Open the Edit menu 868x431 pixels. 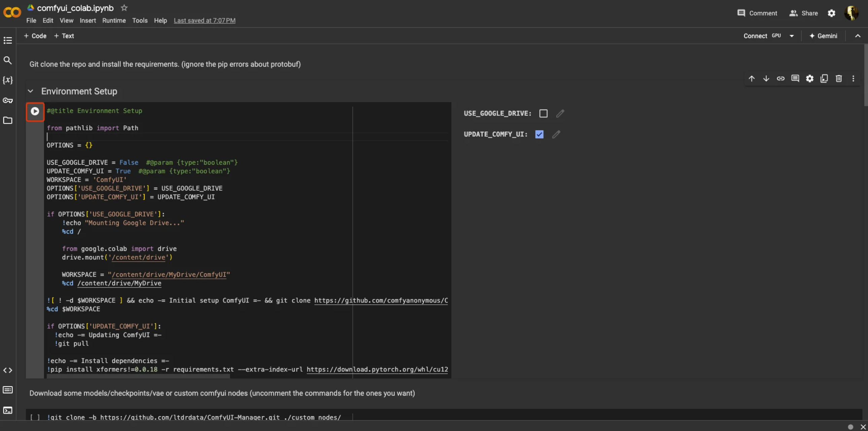tap(47, 21)
